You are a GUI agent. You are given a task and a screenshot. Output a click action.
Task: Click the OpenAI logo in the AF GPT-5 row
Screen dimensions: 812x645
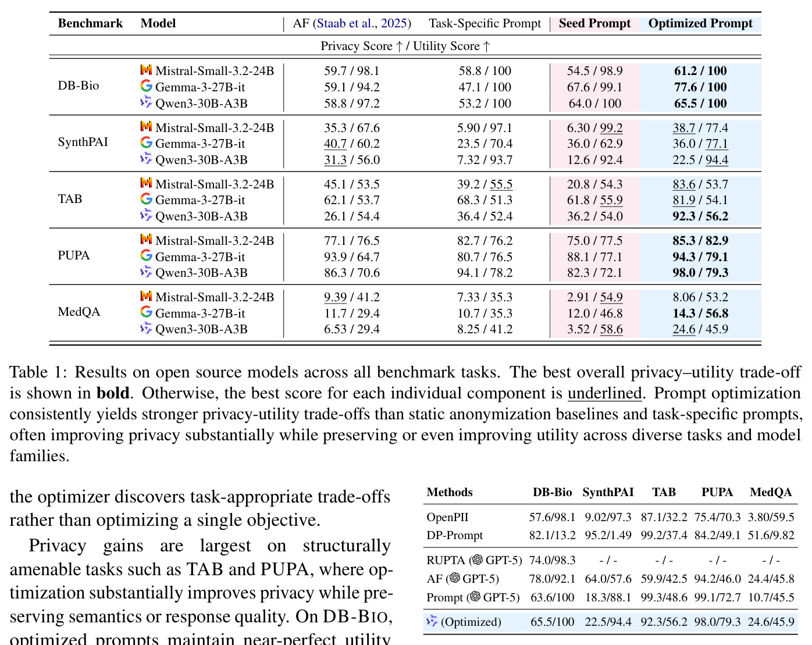pyautogui.click(x=454, y=578)
